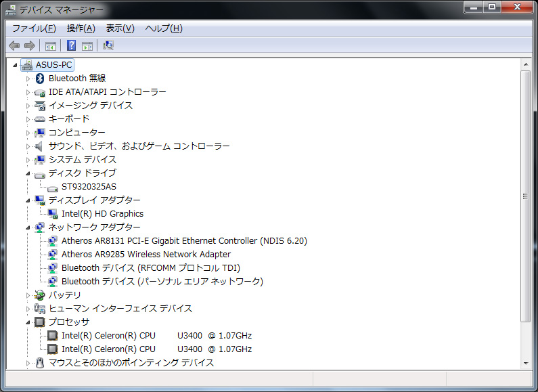Click the blue Help question mark icon
Viewport: 538px width, 392px height.
pos(71,45)
